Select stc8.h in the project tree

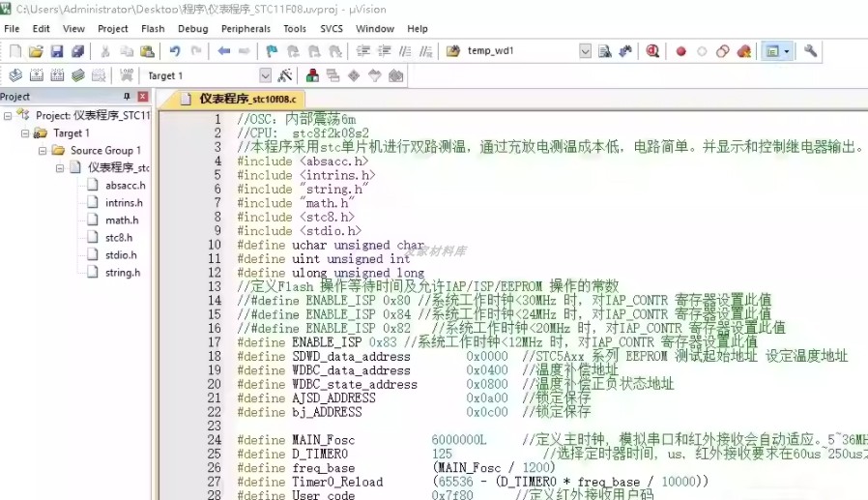[x=119, y=238]
